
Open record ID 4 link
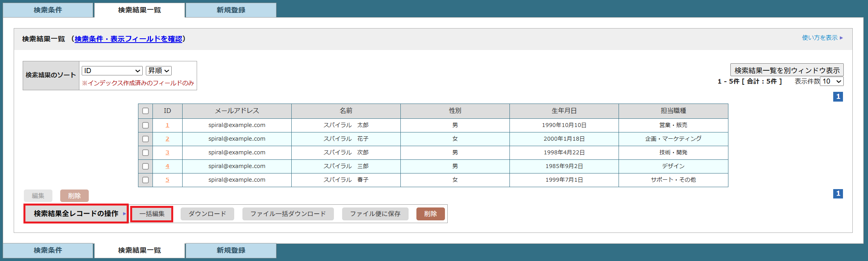tap(167, 166)
